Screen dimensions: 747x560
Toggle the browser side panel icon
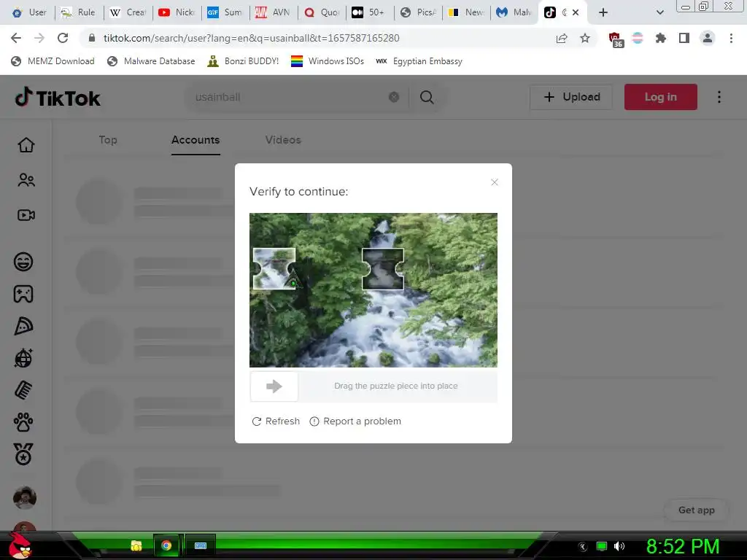point(684,38)
